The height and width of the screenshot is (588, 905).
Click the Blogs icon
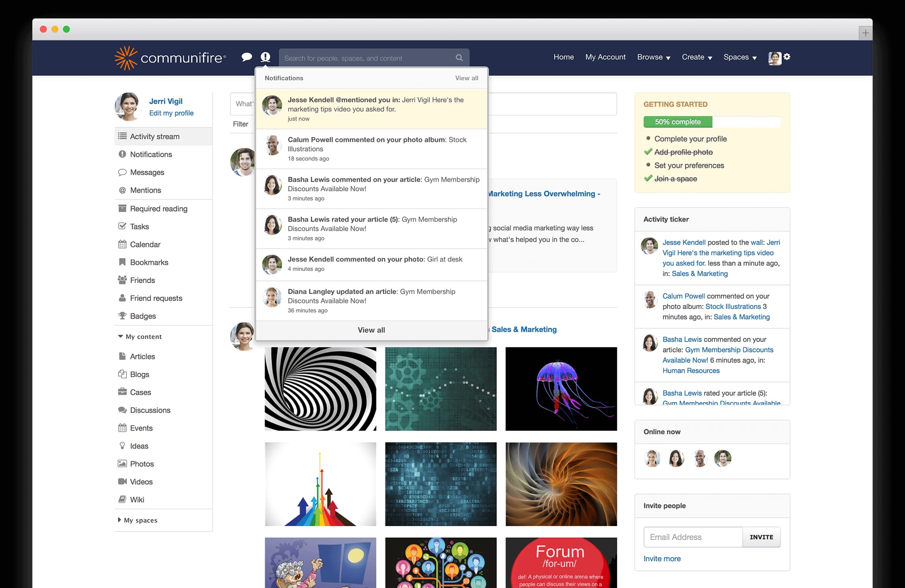pyautogui.click(x=122, y=374)
